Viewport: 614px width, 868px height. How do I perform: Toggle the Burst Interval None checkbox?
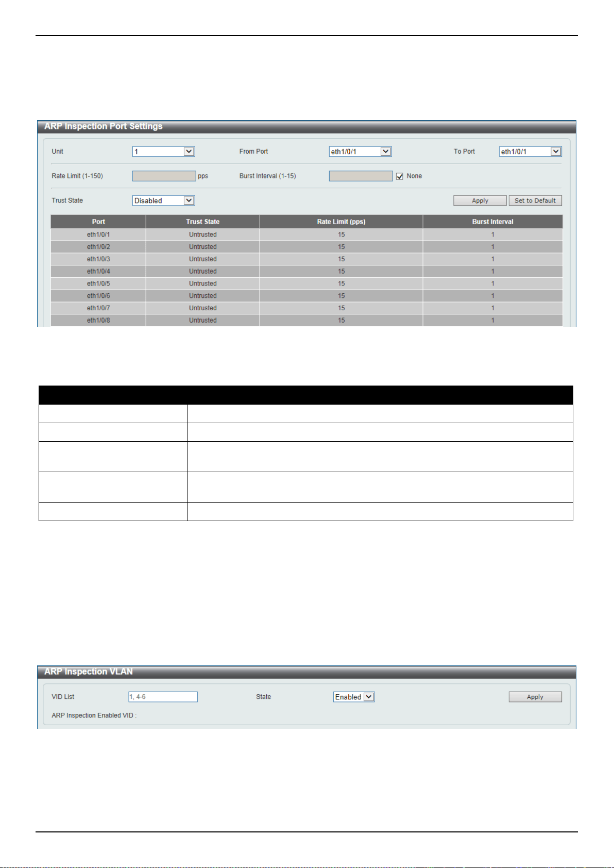click(x=400, y=176)
